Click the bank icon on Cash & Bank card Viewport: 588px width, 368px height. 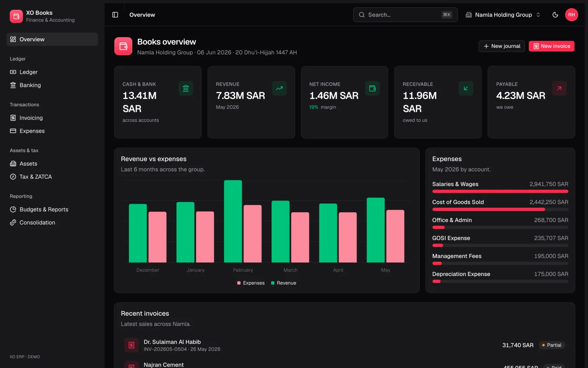click(x=186, y=88)
